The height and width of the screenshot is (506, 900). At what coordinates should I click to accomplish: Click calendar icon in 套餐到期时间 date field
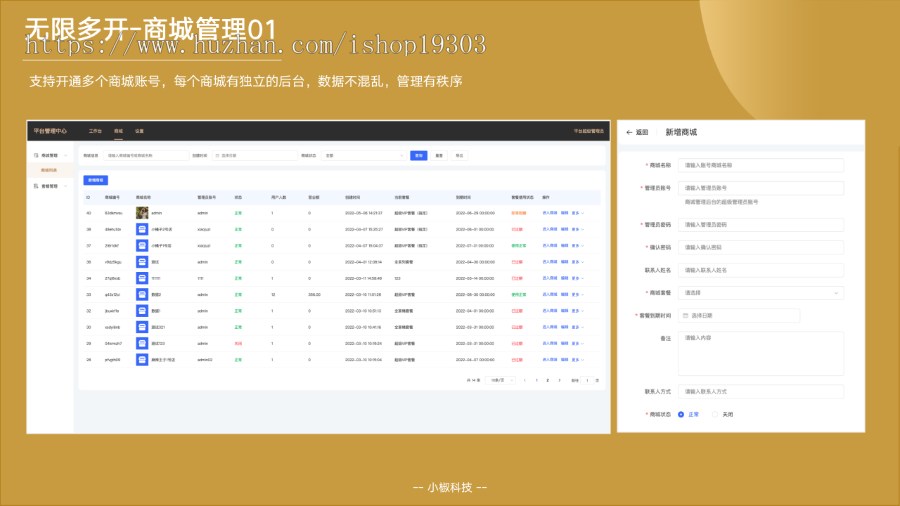(685, 316)
